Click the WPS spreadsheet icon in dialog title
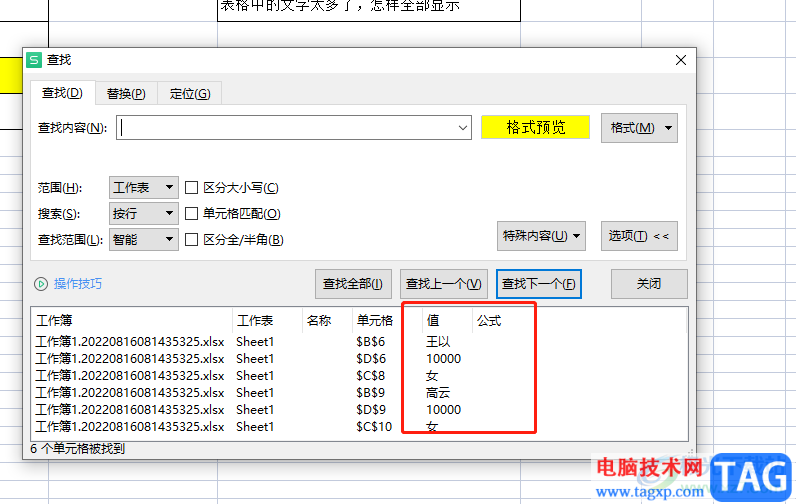The width and height of the screenshot is (796, 504). (34, 60)
